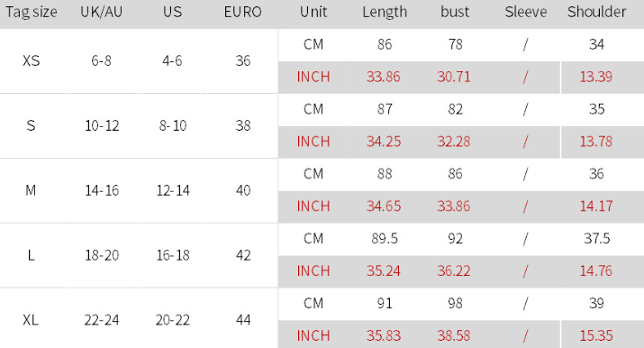Image resolution: width=644 pixels, height=348 pixels.
Task: Click the XL tag size cell
Action: click(x=31, y=320)
